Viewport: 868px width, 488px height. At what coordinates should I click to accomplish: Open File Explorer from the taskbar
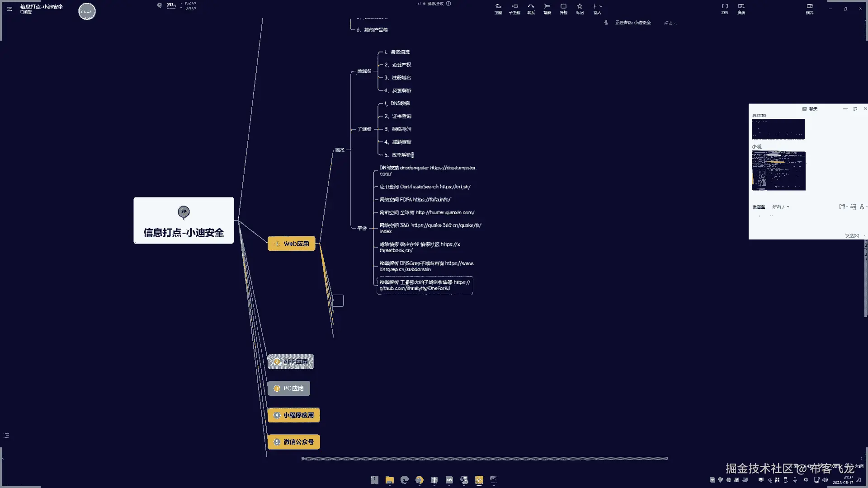[389, 480]
